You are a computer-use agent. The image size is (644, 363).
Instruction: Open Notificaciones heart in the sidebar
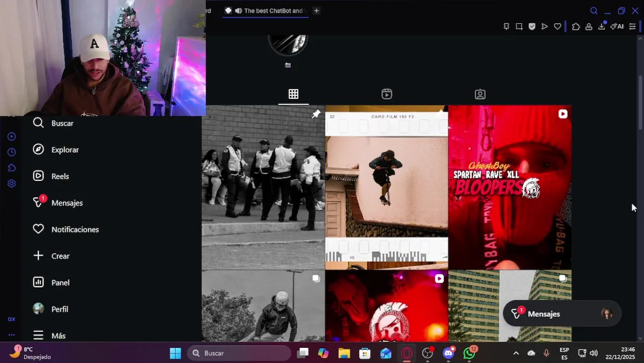coord(66,229)
